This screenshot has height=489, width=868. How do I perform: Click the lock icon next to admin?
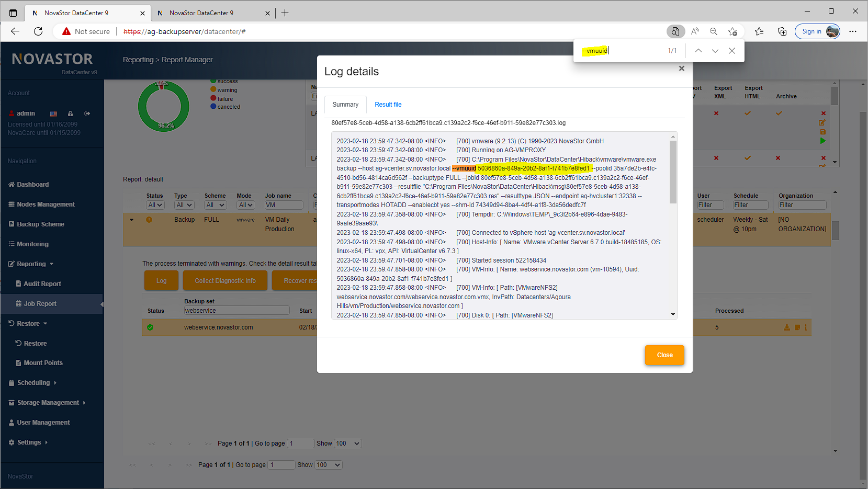click(70, 113)
